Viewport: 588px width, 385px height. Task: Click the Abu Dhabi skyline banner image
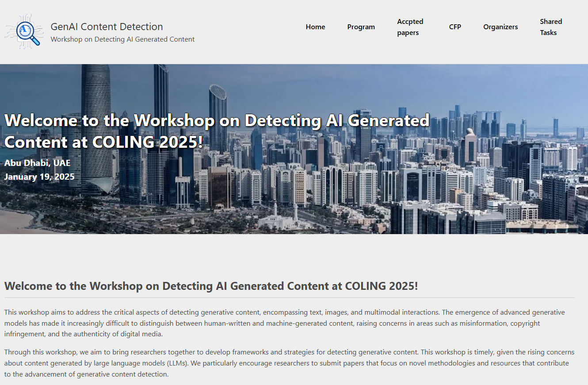[x=294, y=149]
